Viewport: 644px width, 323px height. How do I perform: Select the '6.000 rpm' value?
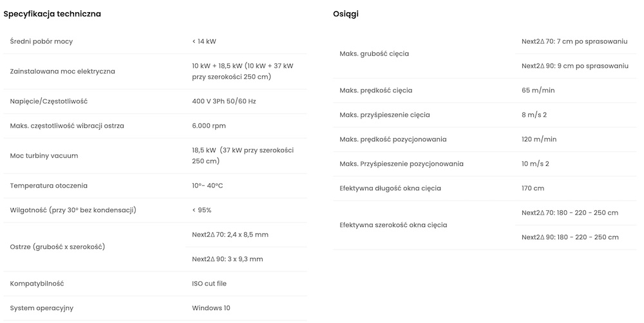click(209, 126)
